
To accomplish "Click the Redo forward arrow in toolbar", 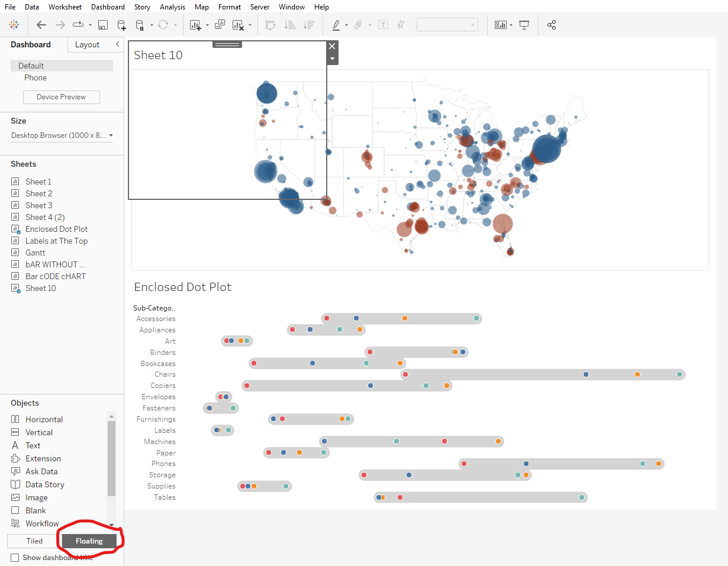I will tap(60, 25).
